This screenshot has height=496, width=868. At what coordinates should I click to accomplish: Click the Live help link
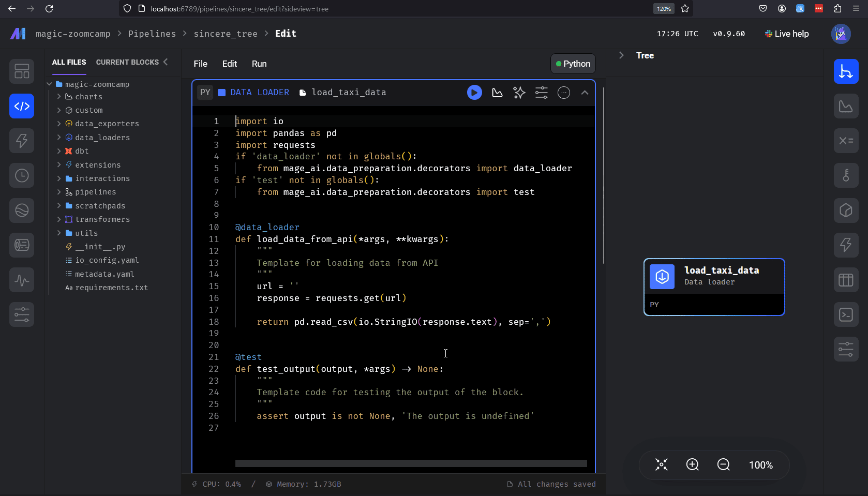[787, 34]
